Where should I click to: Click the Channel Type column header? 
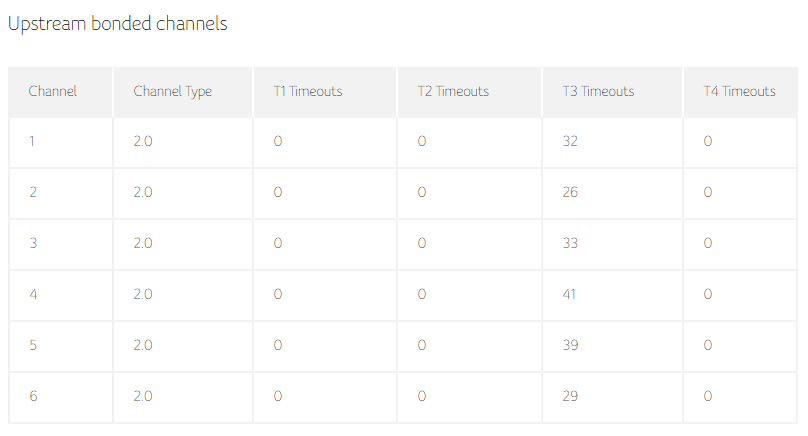click(172, 91)
